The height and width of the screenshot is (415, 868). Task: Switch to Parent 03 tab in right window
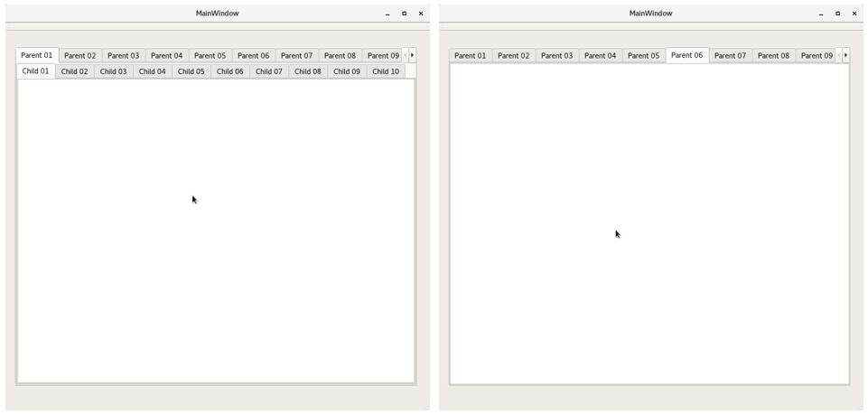click(557, 55)
